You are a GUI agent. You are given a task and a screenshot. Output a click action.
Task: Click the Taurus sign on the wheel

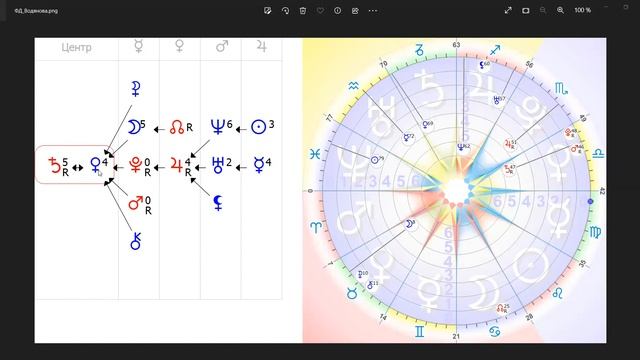coord(352,293)
